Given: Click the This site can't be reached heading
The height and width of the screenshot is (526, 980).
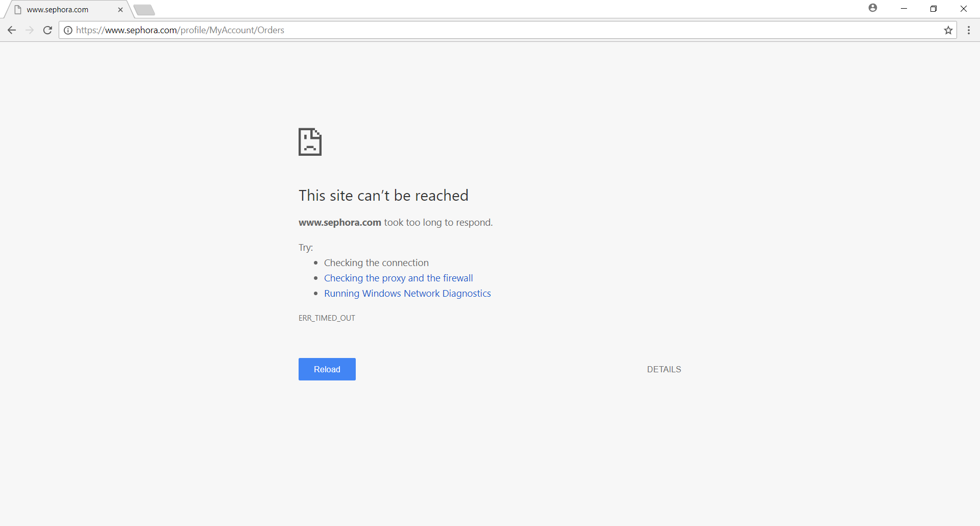Looking at the screenshot, I should point(383,196).
